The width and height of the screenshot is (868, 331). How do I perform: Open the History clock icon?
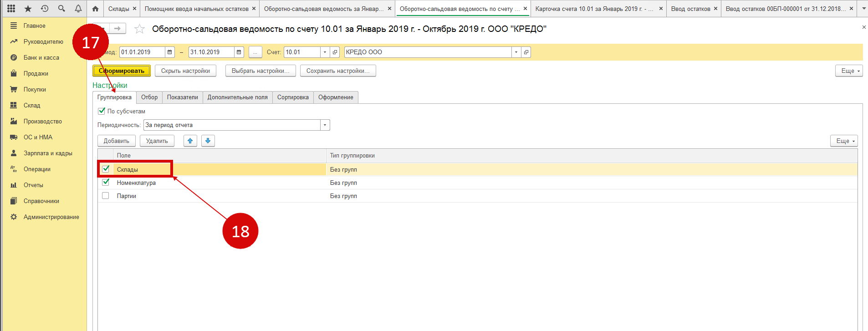pyautogui.click(x=45, y=9)
